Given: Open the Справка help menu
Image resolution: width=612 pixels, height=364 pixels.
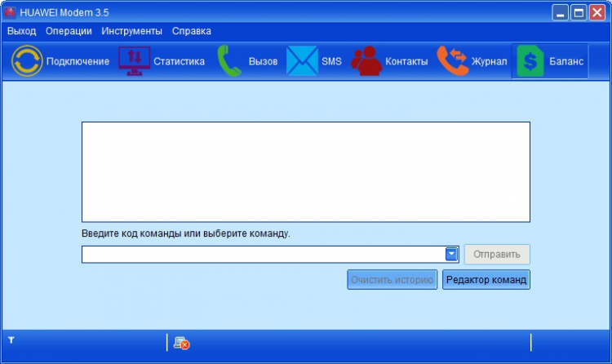Looking at the screenshot, I should click(191, 31).
